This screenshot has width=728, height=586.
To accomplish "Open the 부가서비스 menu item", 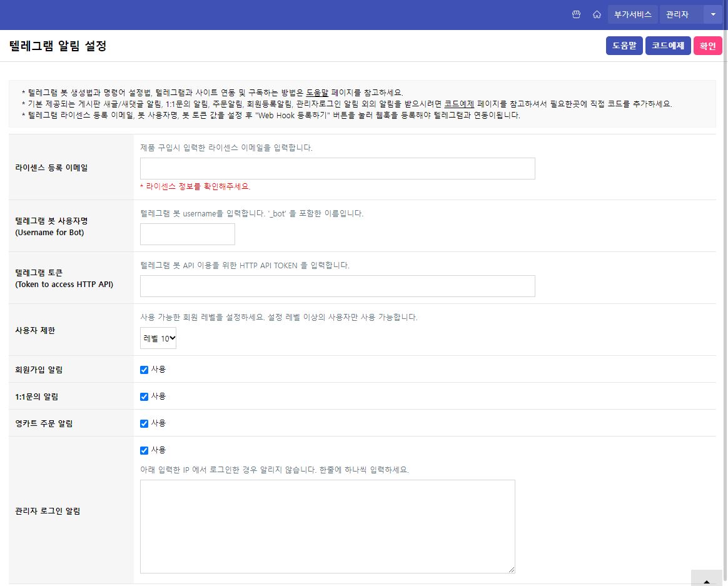I will (x=632, y=14).
